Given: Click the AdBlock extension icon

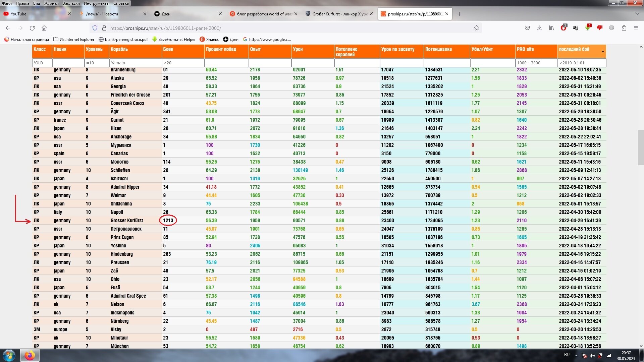Looking at the screenshot, I should (563, 28).
